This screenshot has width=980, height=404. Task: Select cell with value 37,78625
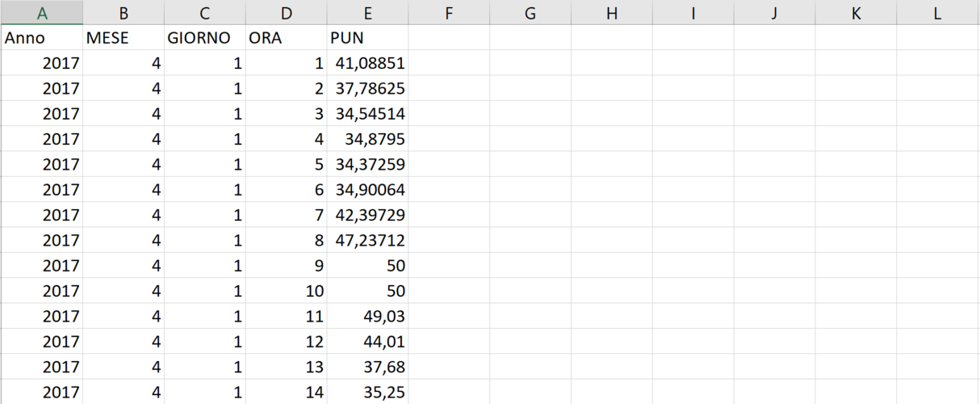click(368, 88)
